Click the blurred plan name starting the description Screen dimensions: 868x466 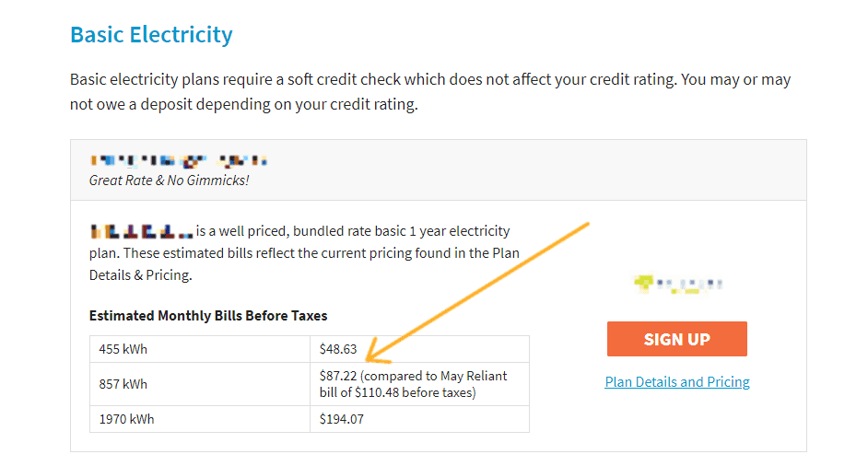click(141, 230)
